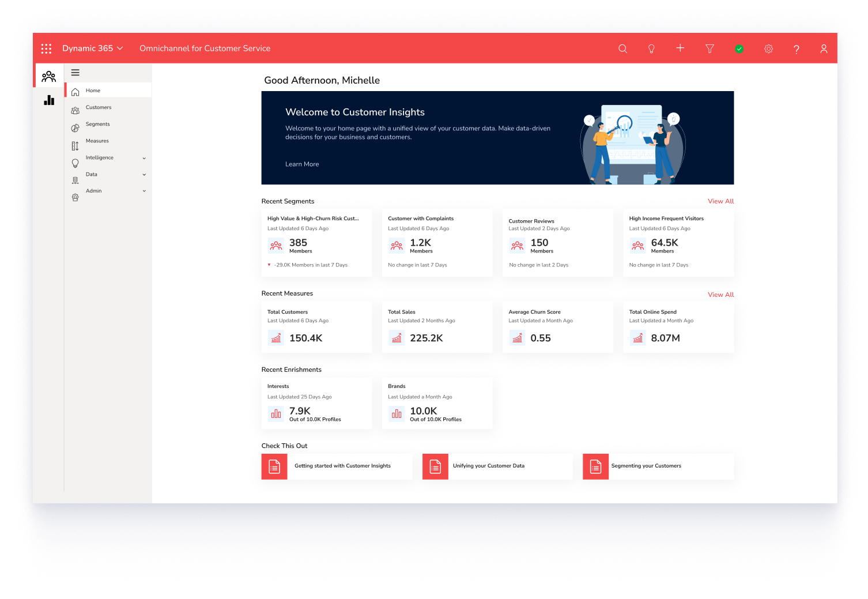Click the green status check icon
Screen dimensions: 868x599
click(739, 48)
